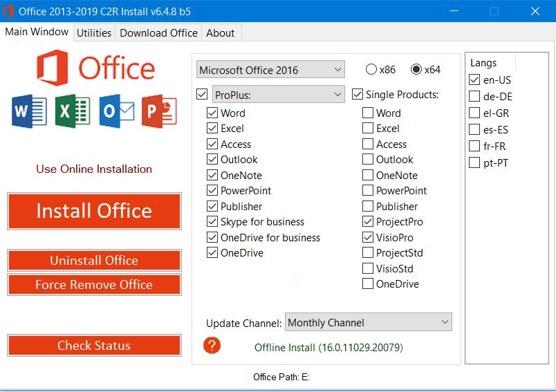Uncheck PowerPoint under ProPlus
This screenshot has width=556, height=392.
coord(212,190)
